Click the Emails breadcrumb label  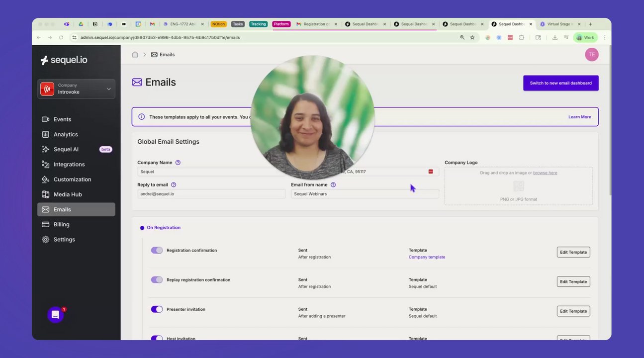pos(167,55)
